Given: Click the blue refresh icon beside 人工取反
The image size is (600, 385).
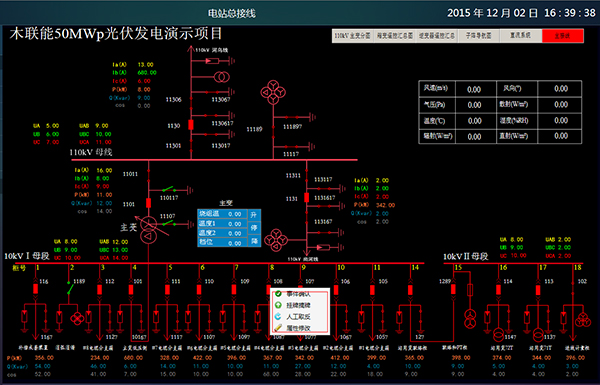Looking at the screenshot, I should tap(279, 316).
